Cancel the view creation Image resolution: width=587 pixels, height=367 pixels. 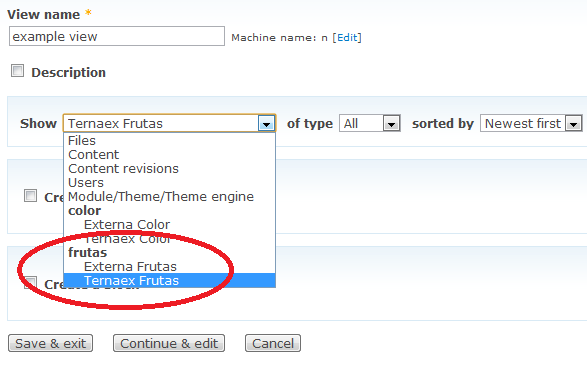[273, 343]
